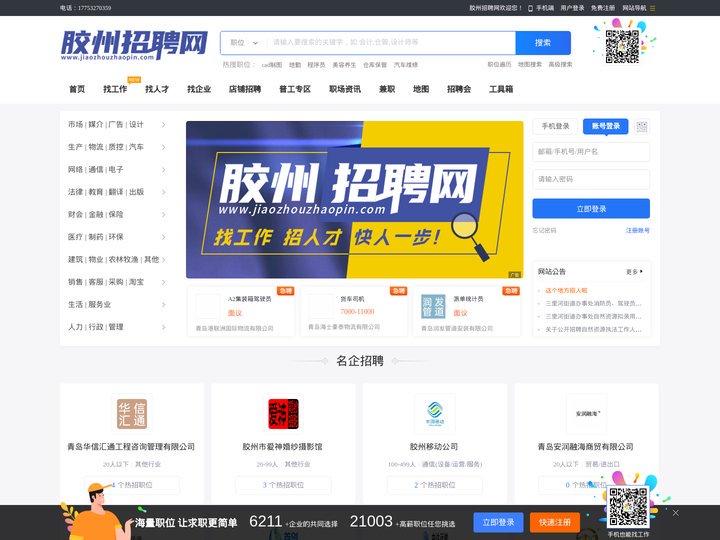The image size is (720, 540).
Task: Click the 安润融海 company logo
Action: tap(586, 414)
